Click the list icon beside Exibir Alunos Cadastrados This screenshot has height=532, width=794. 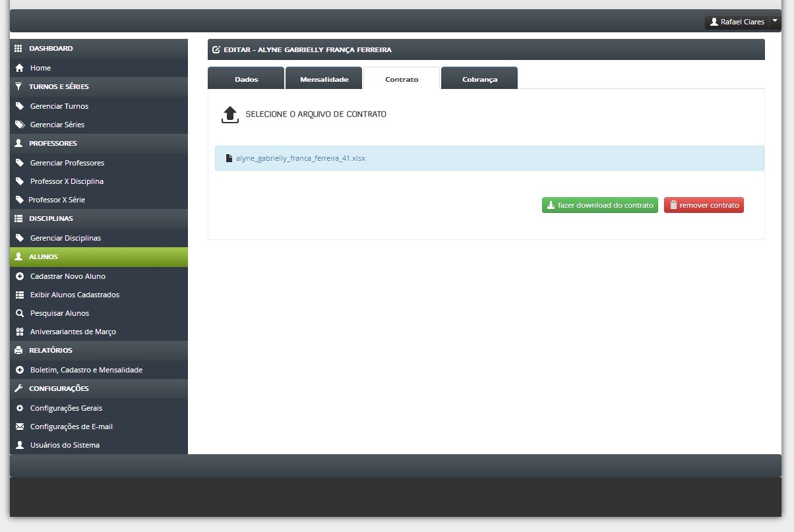[19, 295]
